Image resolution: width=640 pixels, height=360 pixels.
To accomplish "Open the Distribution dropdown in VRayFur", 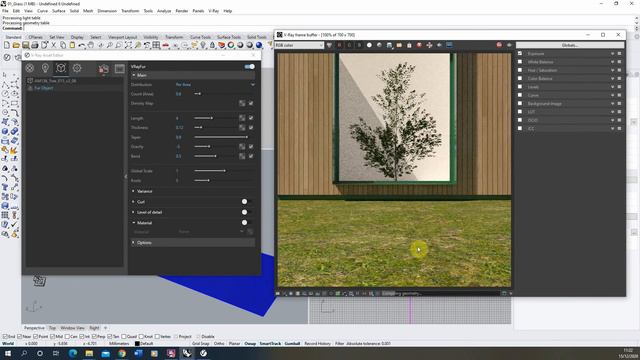I will point(215,84).
